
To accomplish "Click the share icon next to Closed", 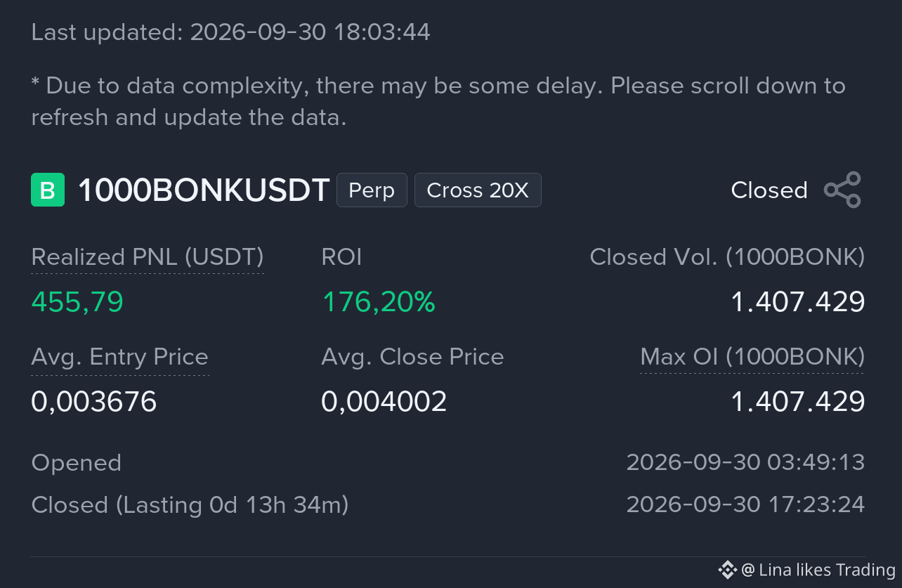I will [x=842, y=190].
